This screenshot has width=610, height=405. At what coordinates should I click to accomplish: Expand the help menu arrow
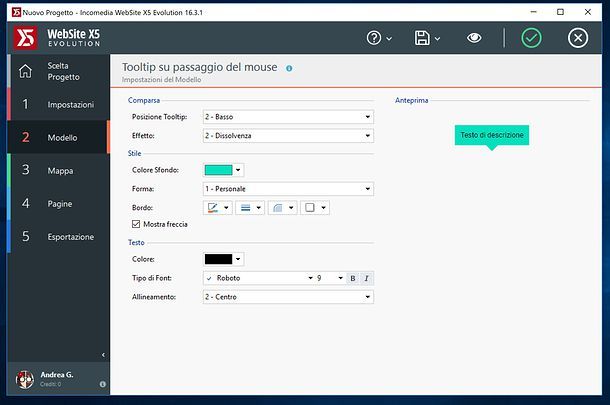tap(389, 39)
